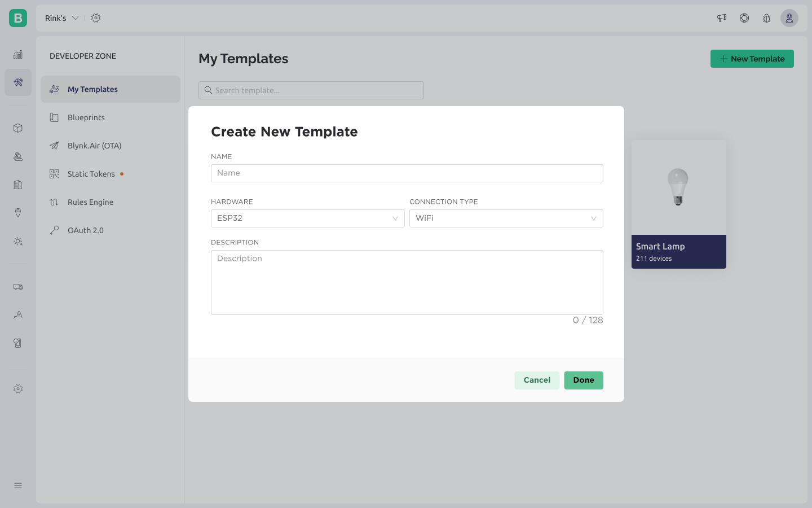Click the Automations icon in the sidebar

point(17,241)
